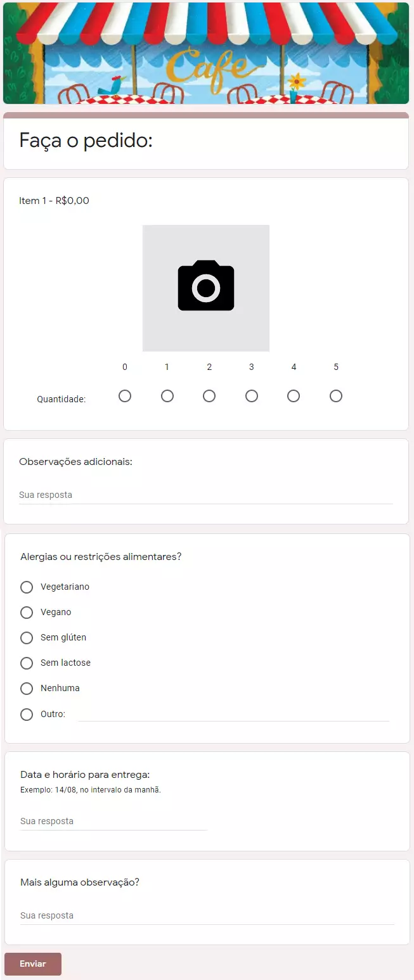
Task: Select quantity 0 for Item 1
Action: point(125,396)
